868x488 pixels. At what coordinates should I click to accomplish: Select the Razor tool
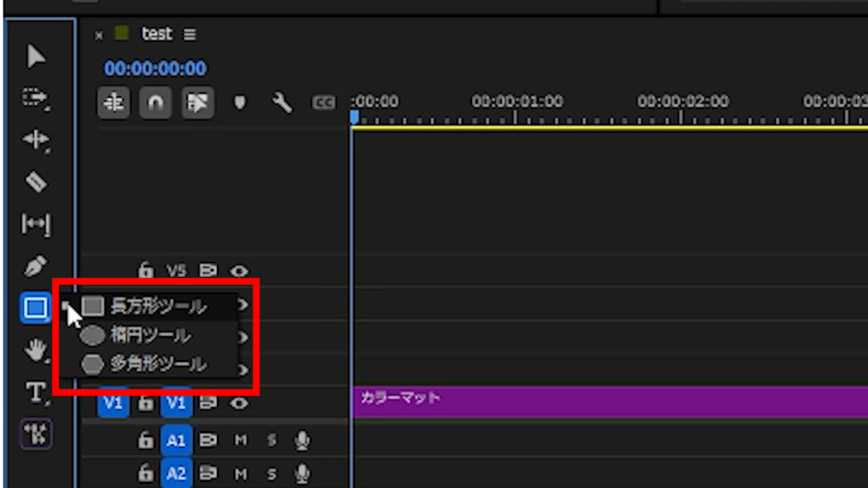click(36, 182)
